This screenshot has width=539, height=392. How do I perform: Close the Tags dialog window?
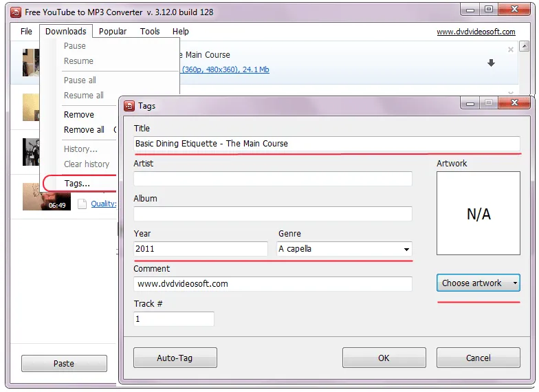(x=514, y=102)
